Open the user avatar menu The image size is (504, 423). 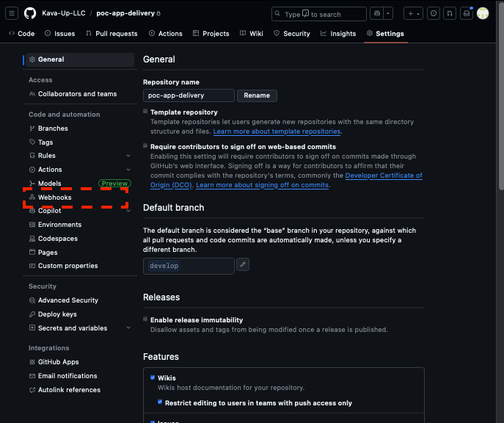click(483, 13)
